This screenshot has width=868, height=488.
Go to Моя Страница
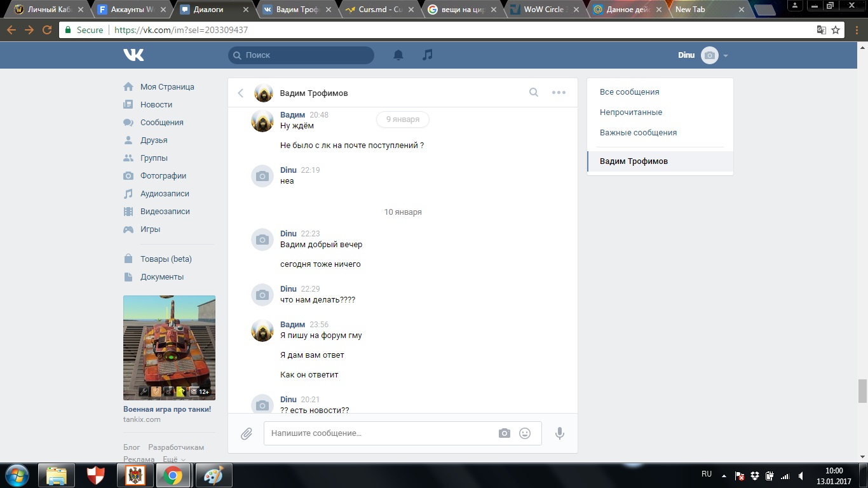167,87
